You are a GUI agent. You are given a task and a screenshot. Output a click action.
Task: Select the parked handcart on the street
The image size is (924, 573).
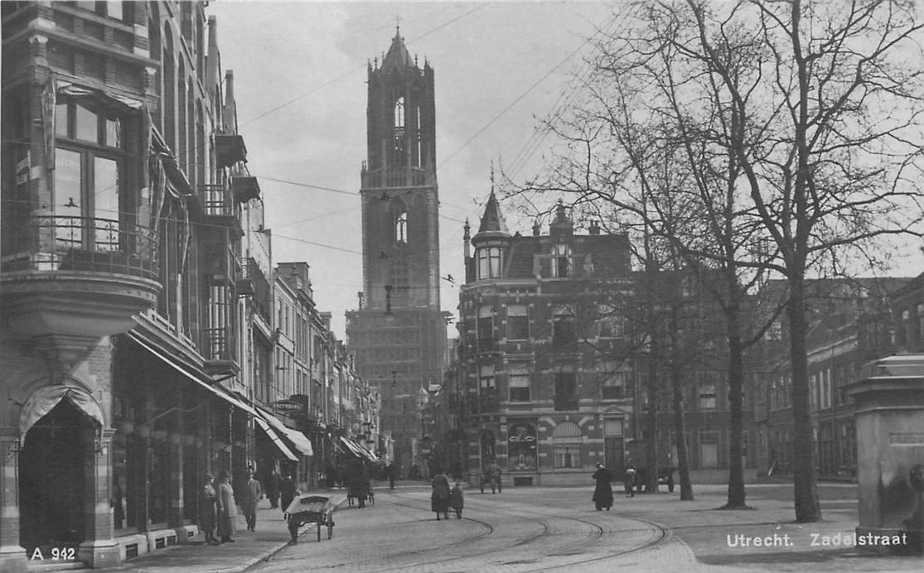coord(310,513)
